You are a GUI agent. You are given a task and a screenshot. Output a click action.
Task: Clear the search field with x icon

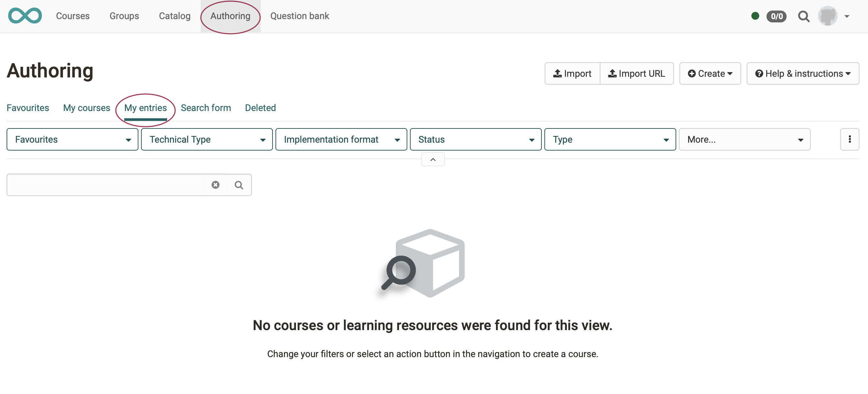(x=215, y=185)
